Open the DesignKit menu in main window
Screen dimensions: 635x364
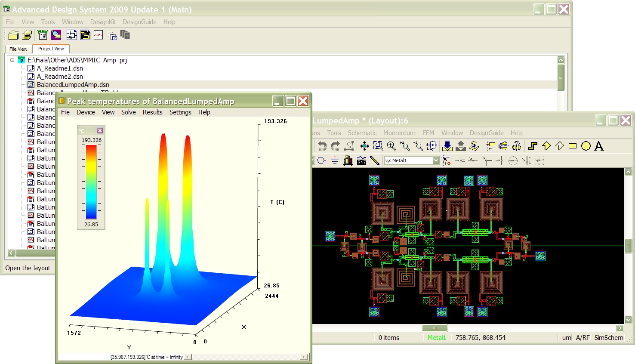103,22
